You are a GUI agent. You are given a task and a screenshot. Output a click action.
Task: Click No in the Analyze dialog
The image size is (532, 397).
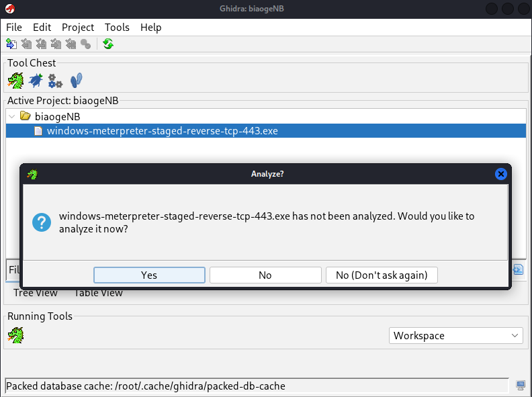pyautogui.click(x=265, y=275)
